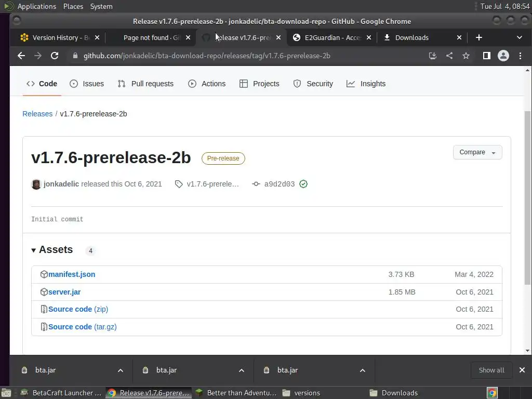The width and height of the screenshot is (532, 399).
Task: Close the E2Guardian tab
Action: 369,37
